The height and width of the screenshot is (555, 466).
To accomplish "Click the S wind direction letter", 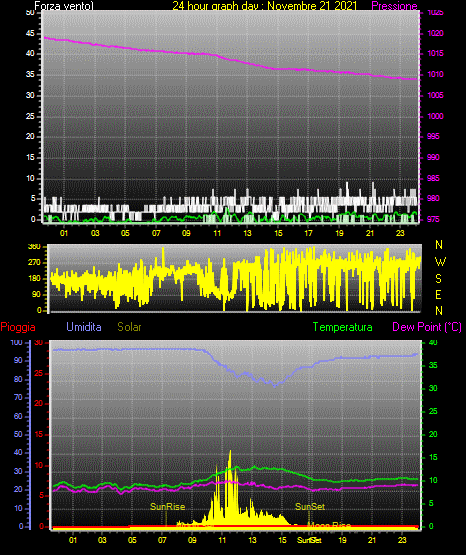I will coord(438,279).
